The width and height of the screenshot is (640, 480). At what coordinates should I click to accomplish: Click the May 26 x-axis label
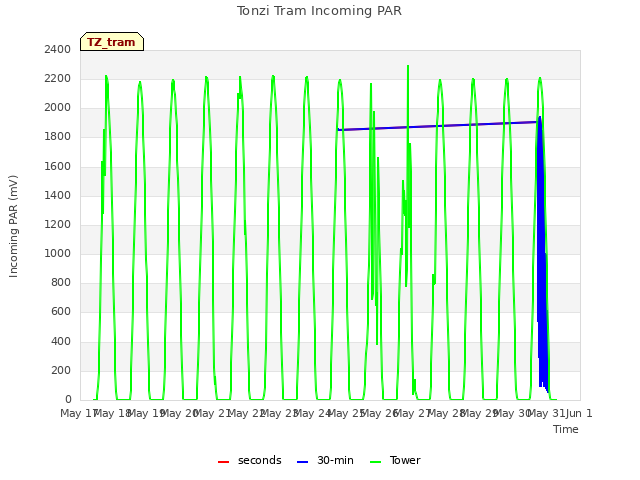tap(380, 413)
